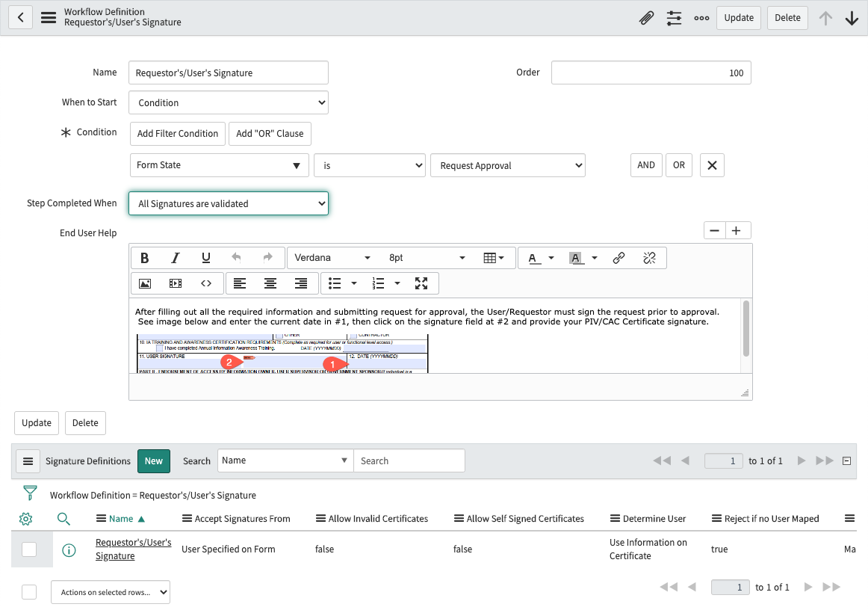Viewport: 868px width, 610px height.
Task: Click the Signature Definitions Search box
Action: coord(409,460)
